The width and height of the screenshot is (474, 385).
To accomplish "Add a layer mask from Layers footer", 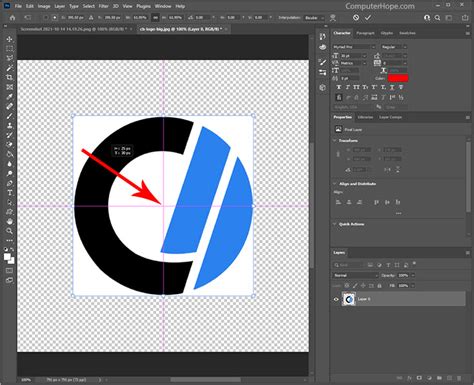I will tap(419, 378).
